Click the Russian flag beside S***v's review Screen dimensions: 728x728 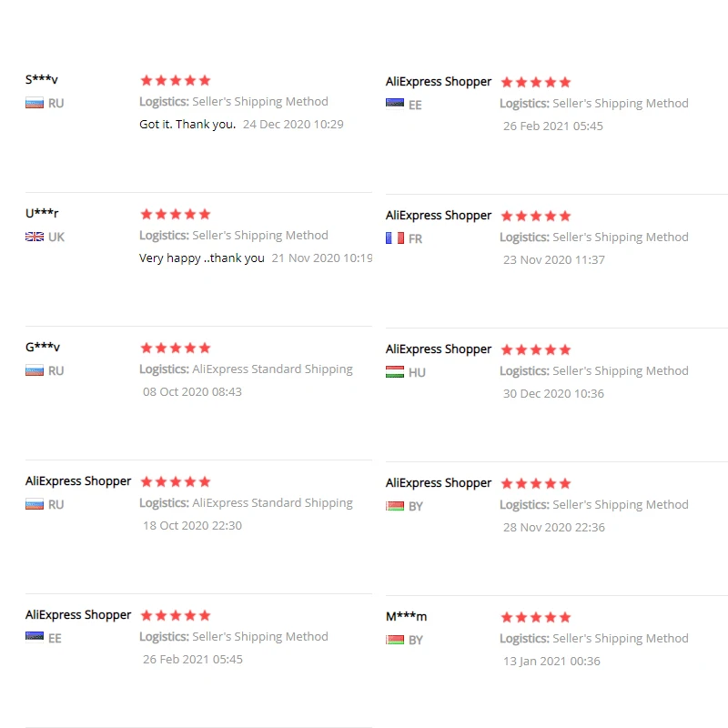pyautogui.click(x=35, y=103)
